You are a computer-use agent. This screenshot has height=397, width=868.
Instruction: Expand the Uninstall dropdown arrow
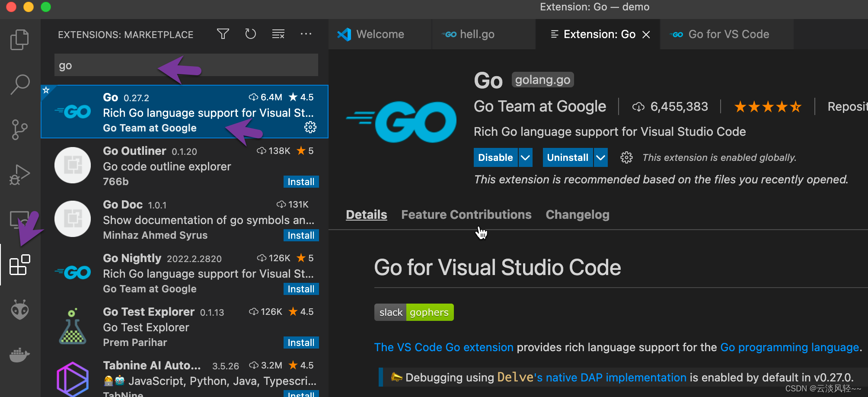click(601, 157)
